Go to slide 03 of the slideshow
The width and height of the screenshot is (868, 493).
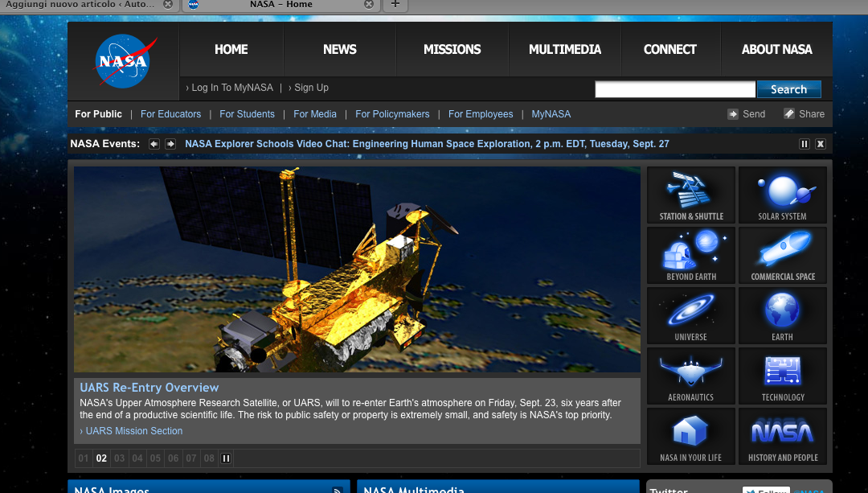(120, 458)
